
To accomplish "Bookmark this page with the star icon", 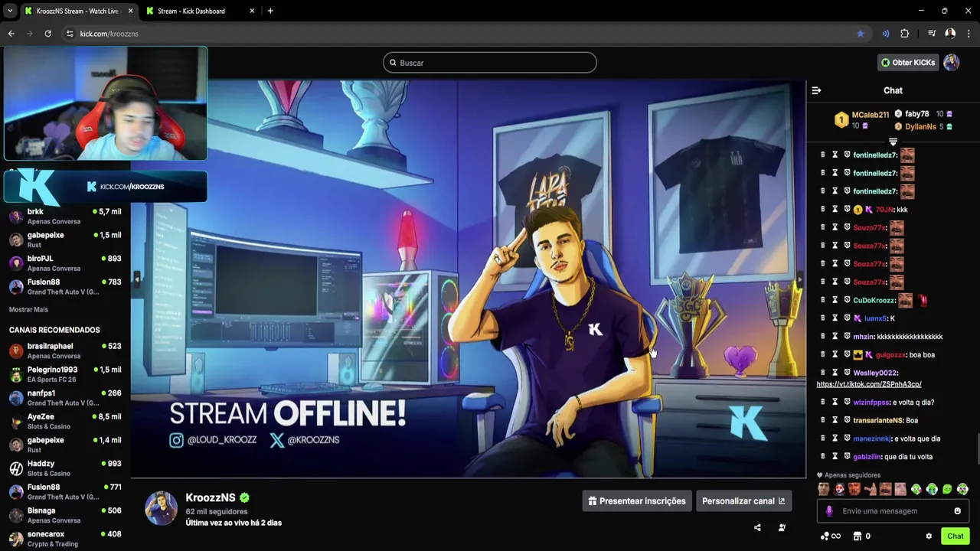I will (861, 34).
